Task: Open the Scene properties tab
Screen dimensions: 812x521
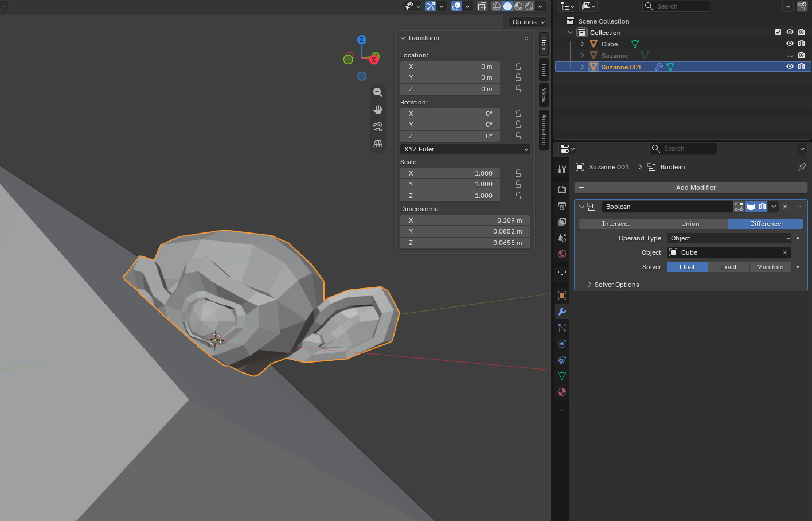Action: [x=562, y=238]
